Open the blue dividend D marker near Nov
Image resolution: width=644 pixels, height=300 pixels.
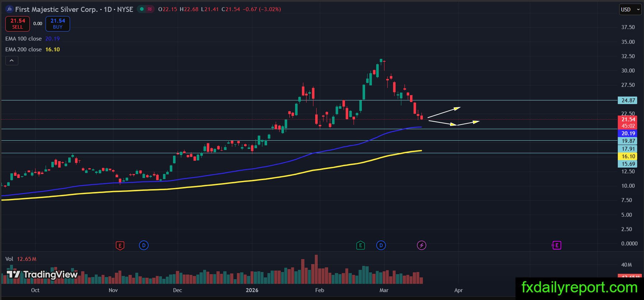tap(144, 245)
